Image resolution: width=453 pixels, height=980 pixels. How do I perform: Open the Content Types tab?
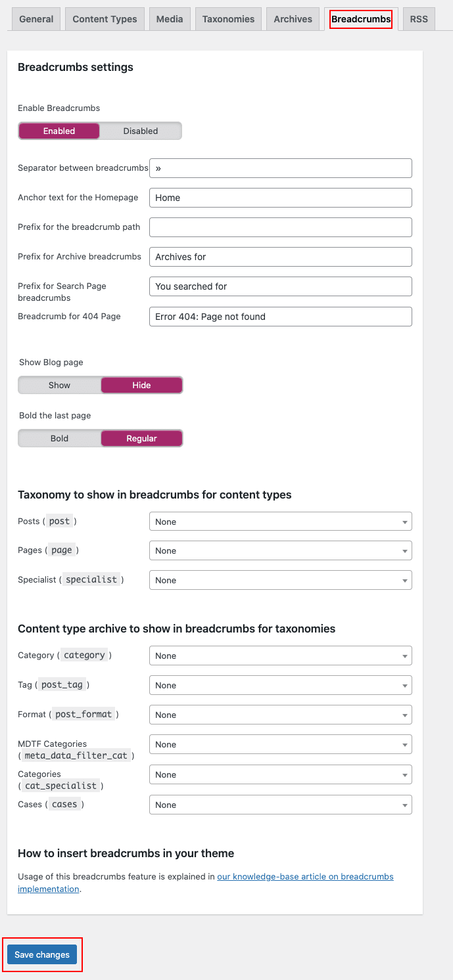(x=105, y=19)
